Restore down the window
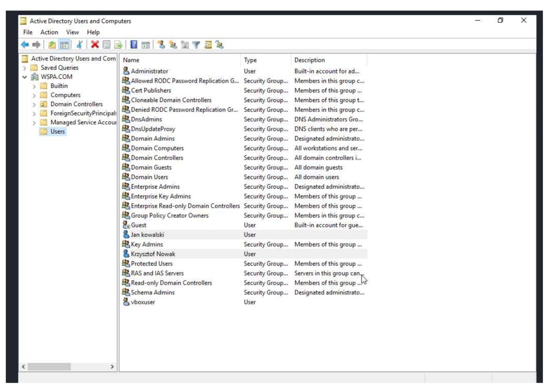550x392 pixels. (501, 20)
